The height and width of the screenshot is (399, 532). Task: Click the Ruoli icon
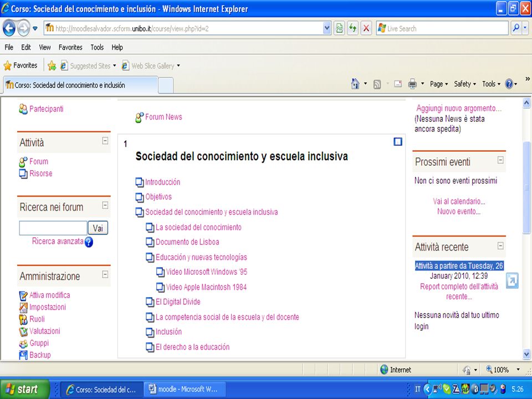[x=23, y=319]
